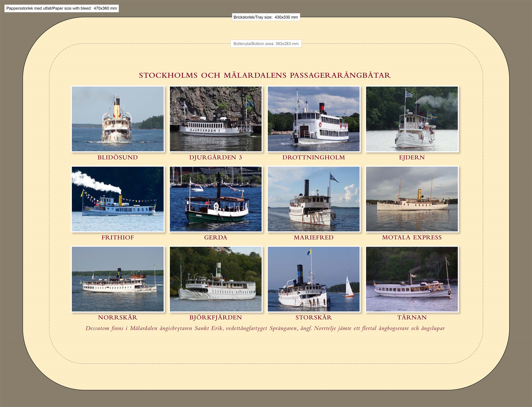Click the main title Stockholms och Mälardalens Passagerarångbåtar
This screenshot has height=407, width=532.
(265, 76)
